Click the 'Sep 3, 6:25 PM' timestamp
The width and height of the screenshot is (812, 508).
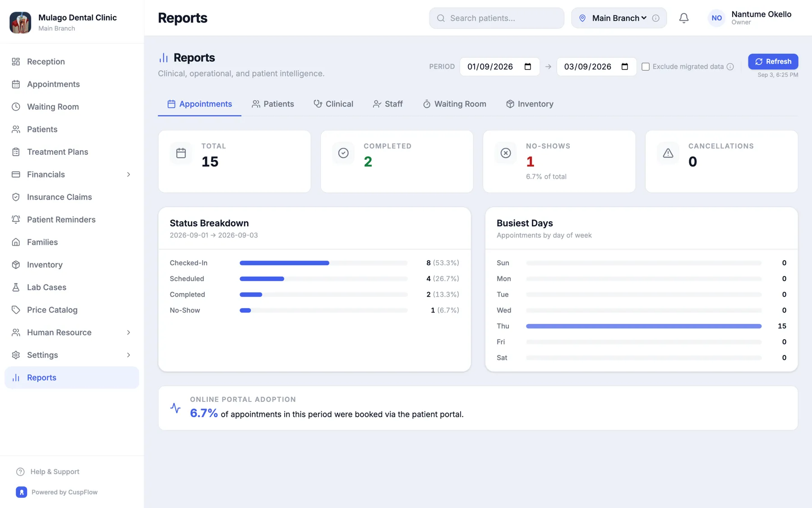(778, 75)
